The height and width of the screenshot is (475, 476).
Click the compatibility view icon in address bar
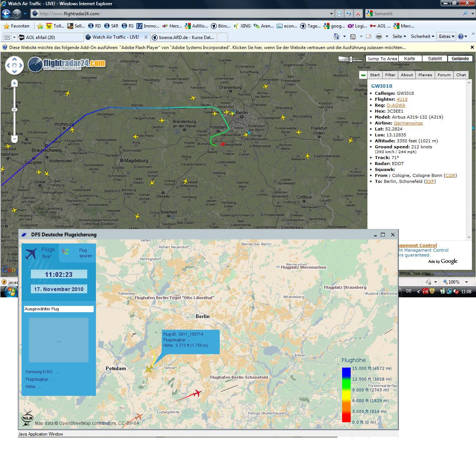[x=340, y=13]
